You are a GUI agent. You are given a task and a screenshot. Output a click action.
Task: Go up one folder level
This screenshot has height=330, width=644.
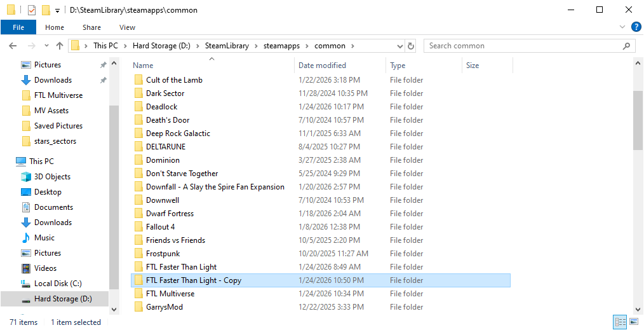(x=60, y=46)
